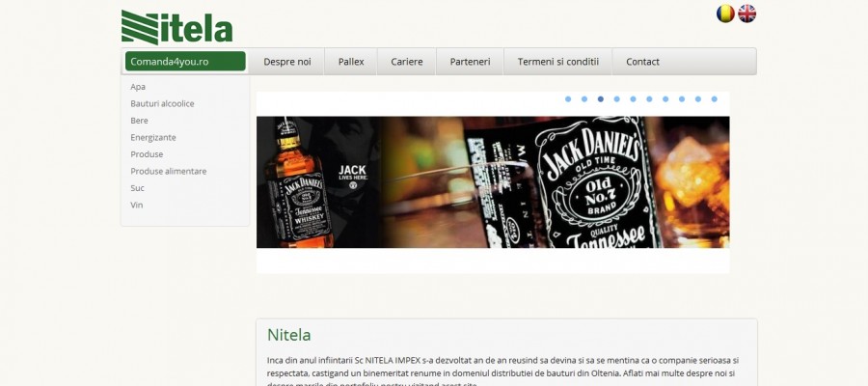Open the Despre noi menu item

tap(287, 62)
